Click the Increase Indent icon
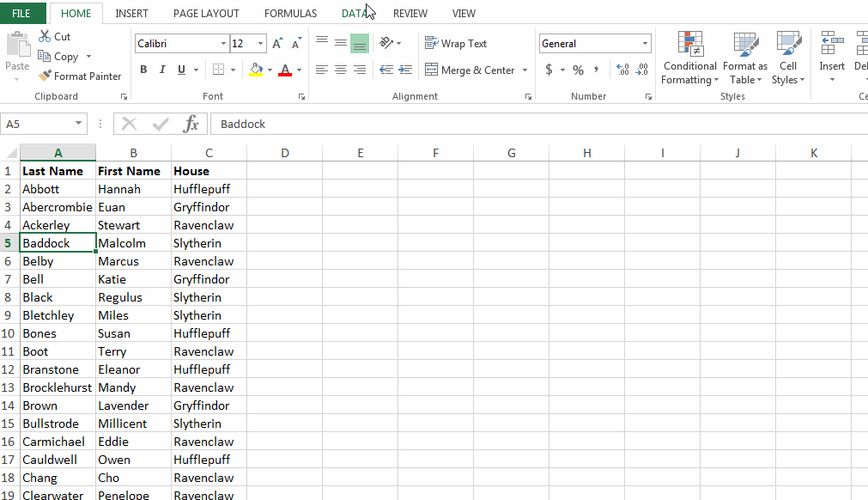 pyautogui.click(x=405, y=70)
